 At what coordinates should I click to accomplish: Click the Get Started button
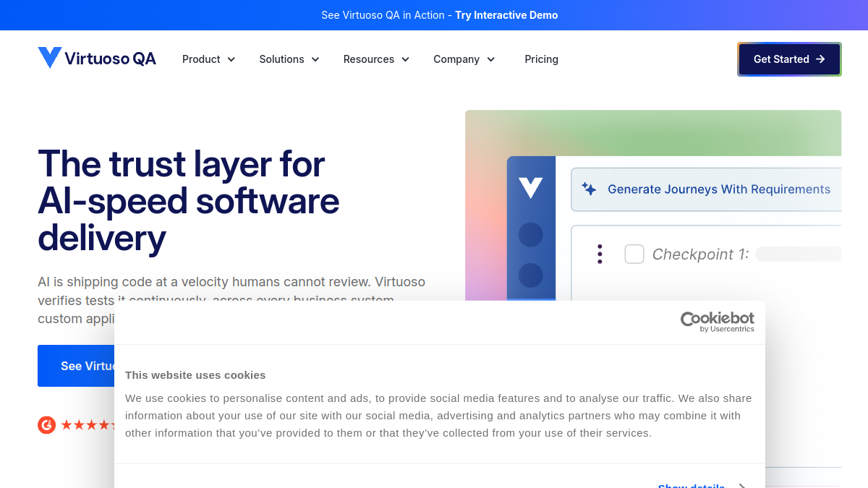point(789,59)
